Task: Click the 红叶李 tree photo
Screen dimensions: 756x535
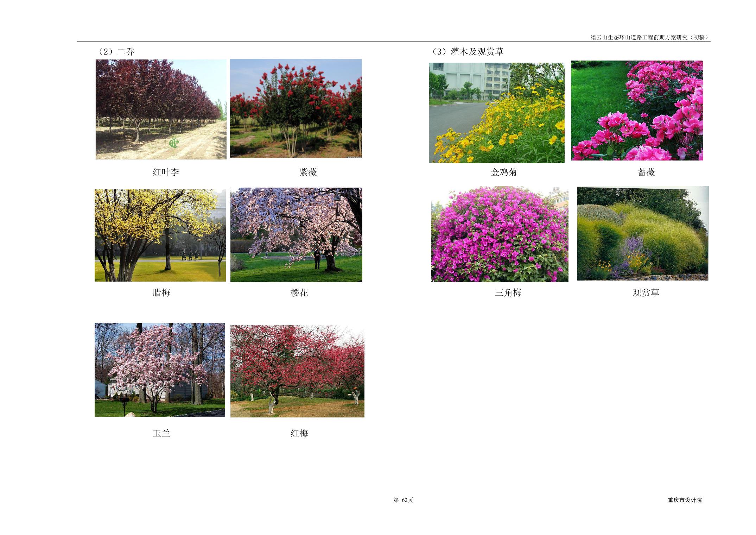Action: pos(161,109)
